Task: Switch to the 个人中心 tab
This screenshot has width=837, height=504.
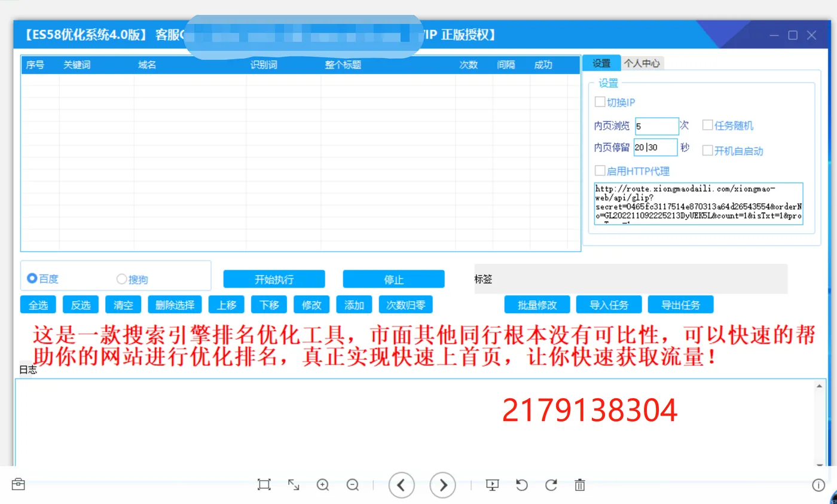Action: pos(642,63)
